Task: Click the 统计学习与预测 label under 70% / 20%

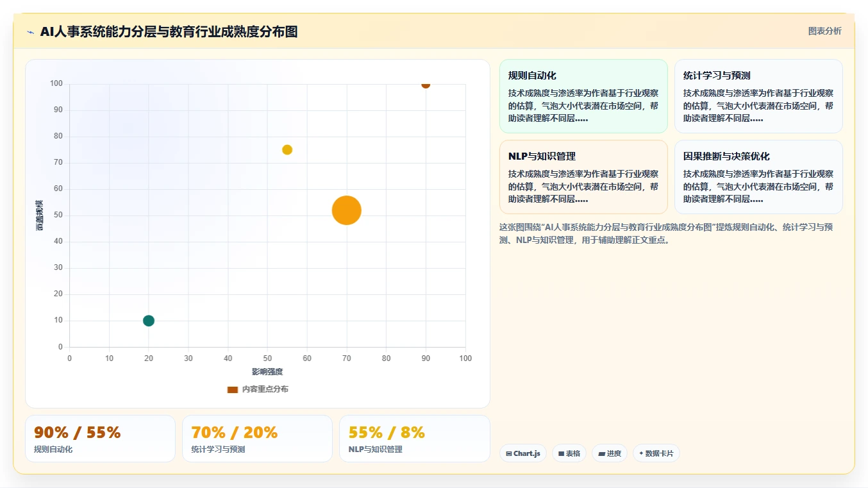Action: tap(219, 450)
